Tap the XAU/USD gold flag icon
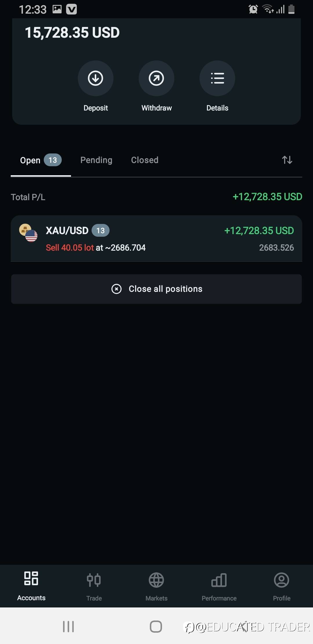The height and width of the screenshot is (644, 313). (x=28, y=233)
